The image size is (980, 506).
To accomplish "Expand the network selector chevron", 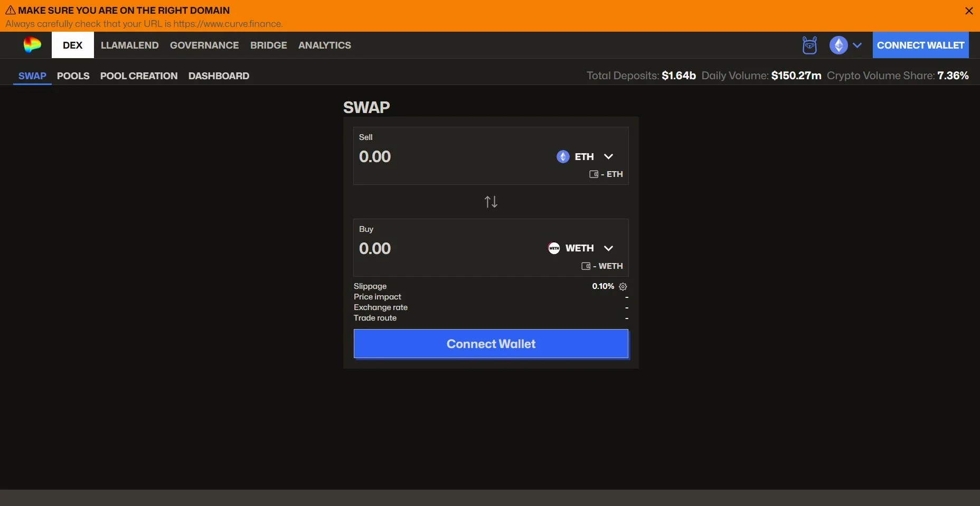I will click(x=857, y=45).
